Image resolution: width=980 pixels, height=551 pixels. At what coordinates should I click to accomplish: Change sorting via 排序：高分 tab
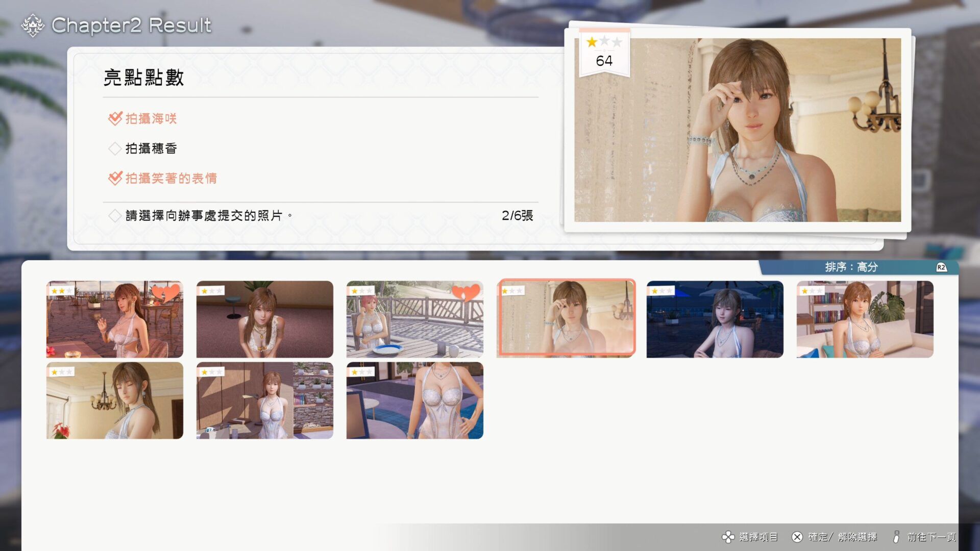[859, 267]
